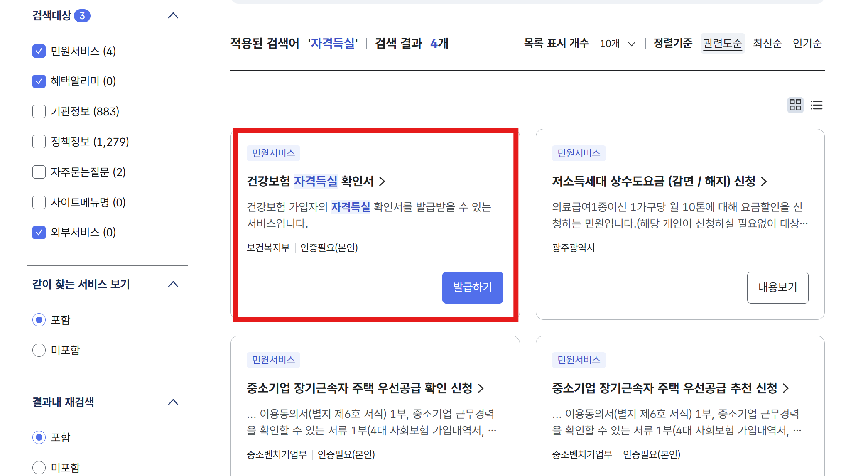The height and width of the screenshot is (476, 868).
Task: Check the 자주묻는질문 (2) checkbox
Action: [39, 172]
